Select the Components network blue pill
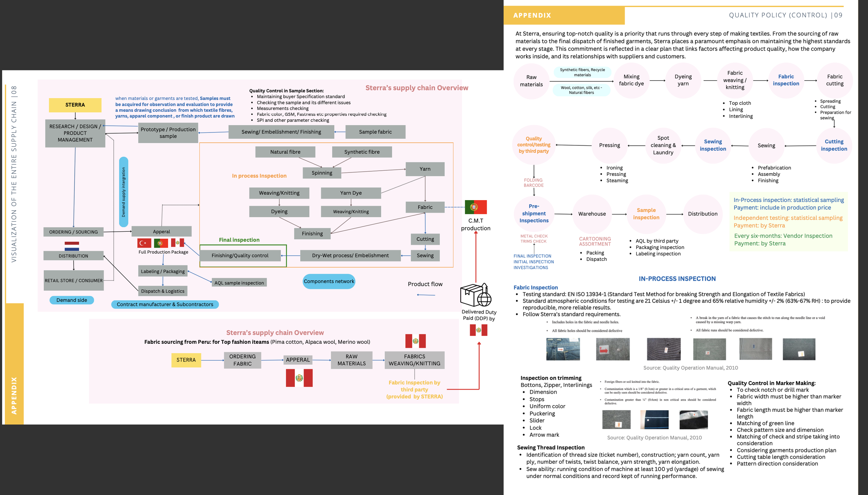The image size is (868, 495). click(329, 281)
